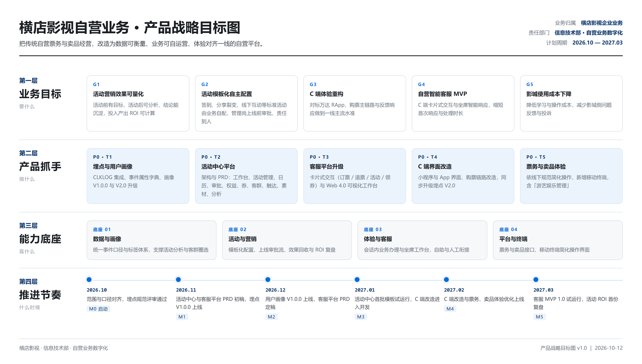The height and width of the screenshot is (364, 642).
Task: Click the M5 milestone tag
Action: (x=539, y=317)
